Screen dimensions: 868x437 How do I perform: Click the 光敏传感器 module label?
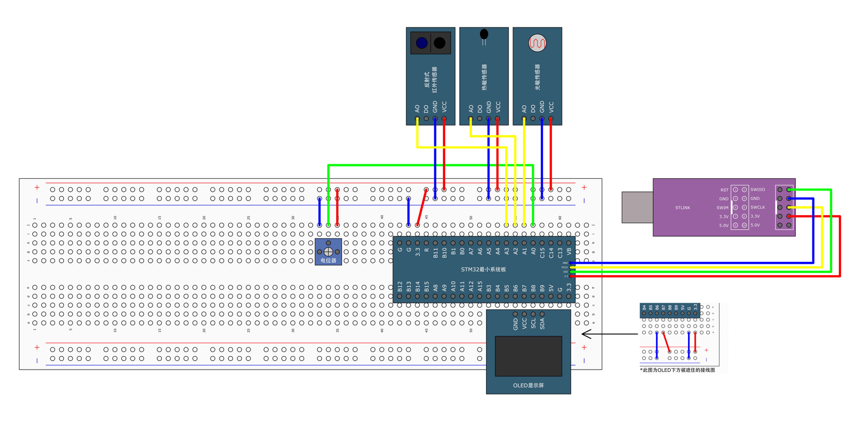(x=538, y=77)
